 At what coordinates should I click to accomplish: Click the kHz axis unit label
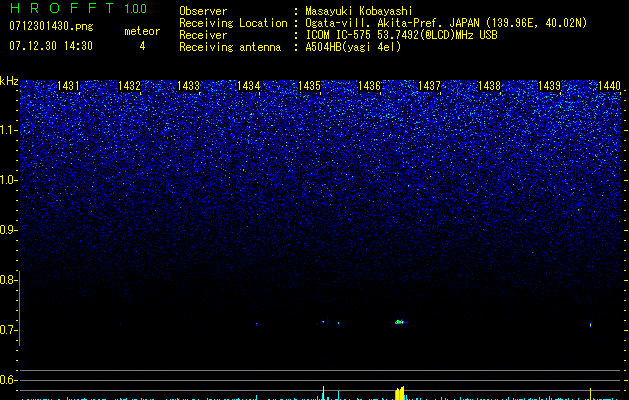9,81
